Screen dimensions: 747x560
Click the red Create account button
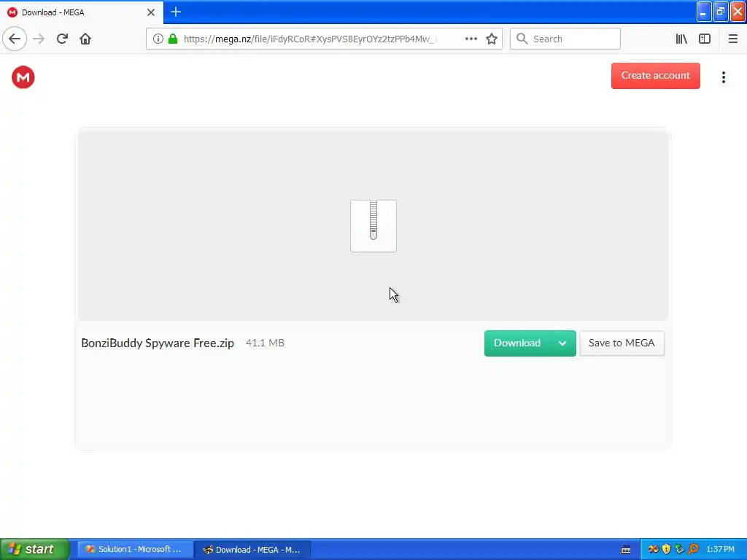tap(656, 76)
